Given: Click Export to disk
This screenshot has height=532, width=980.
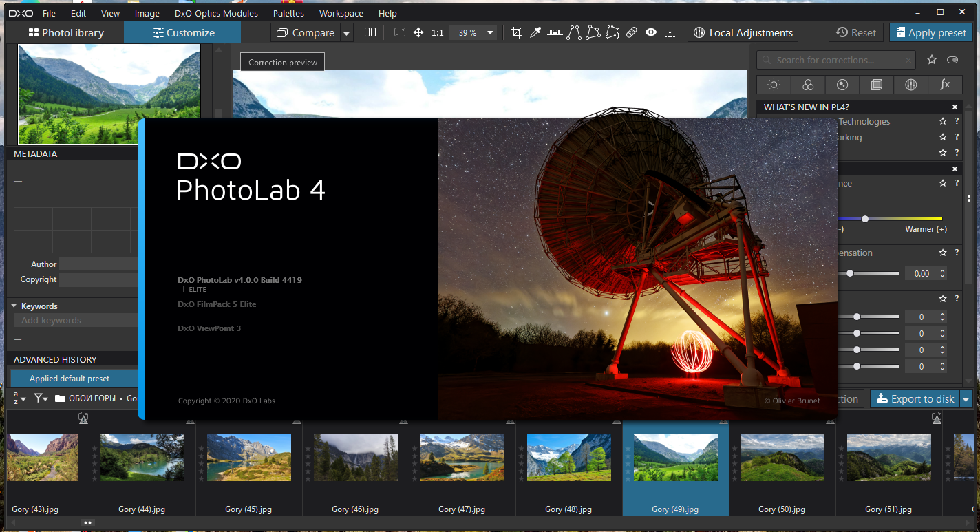Looking at the screenshot, I should (915, 399).
